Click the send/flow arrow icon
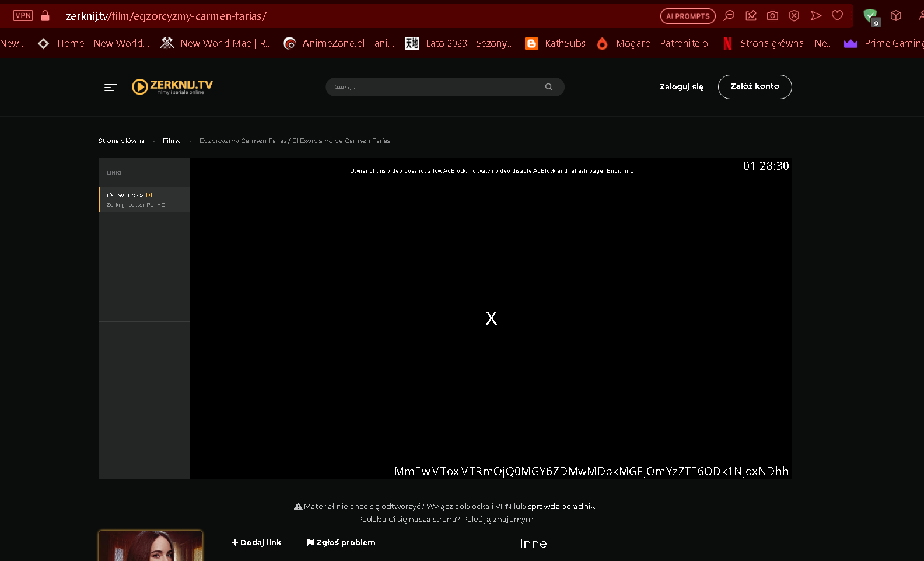 click(816, 16)
